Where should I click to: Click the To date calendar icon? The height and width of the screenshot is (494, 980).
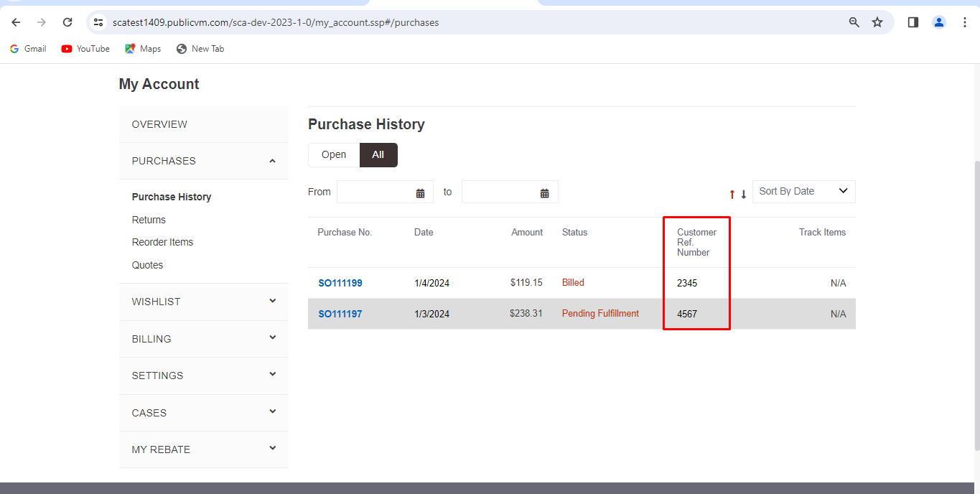pos(545,192)
